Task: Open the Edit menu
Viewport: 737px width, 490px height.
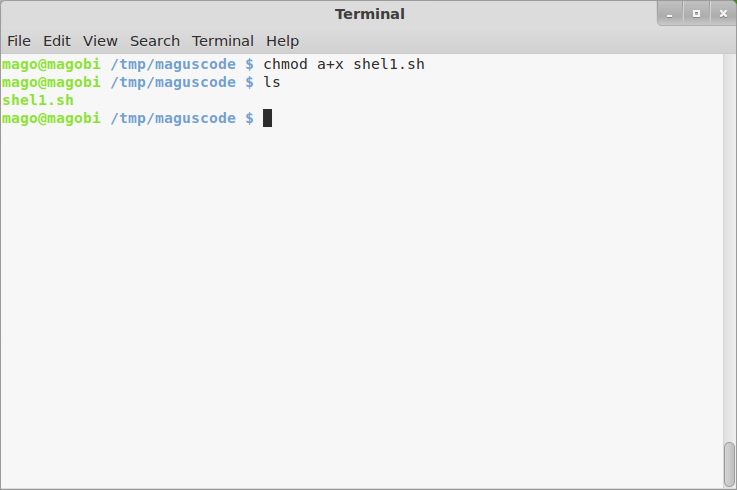Action: click(56, 41)
